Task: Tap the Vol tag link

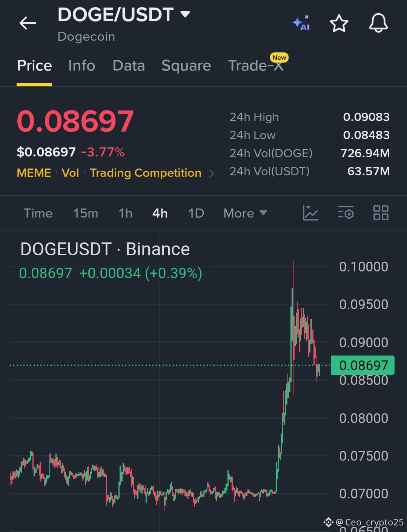Action: coord(70,173)
